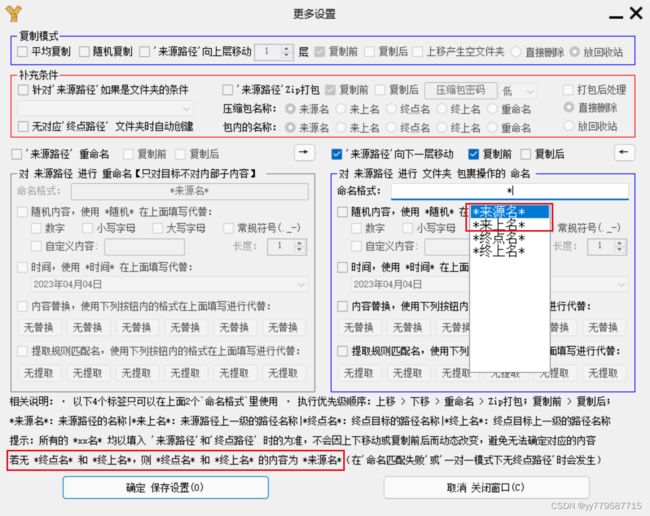Image resolution: width=650 pixels, height=516 pixels.
Task: Select *终点名* in the dropdown list
Action: click(510, 238)
